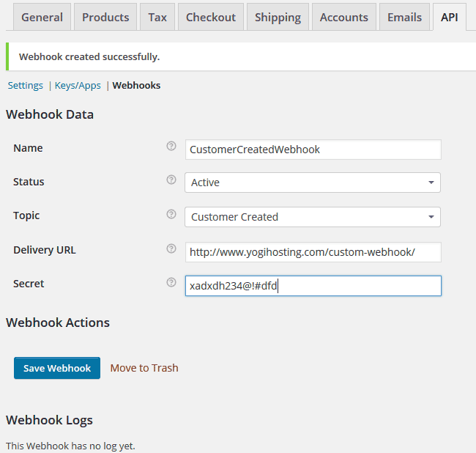
Task: Click the help icon beside Status
Action: tap(171, 180)
